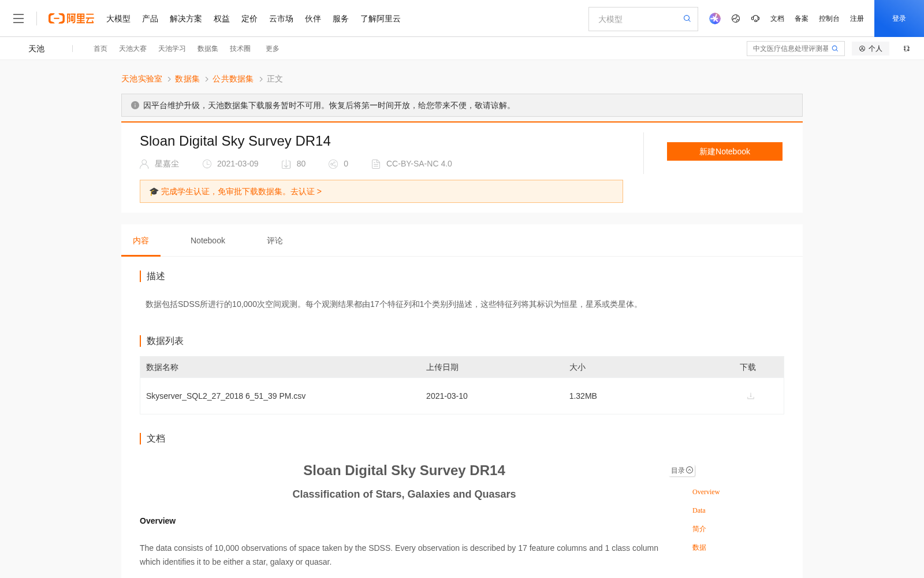Open the 云市场 menu
The height and width of the screenshot is (578, 924).
[x=281, y=18]
